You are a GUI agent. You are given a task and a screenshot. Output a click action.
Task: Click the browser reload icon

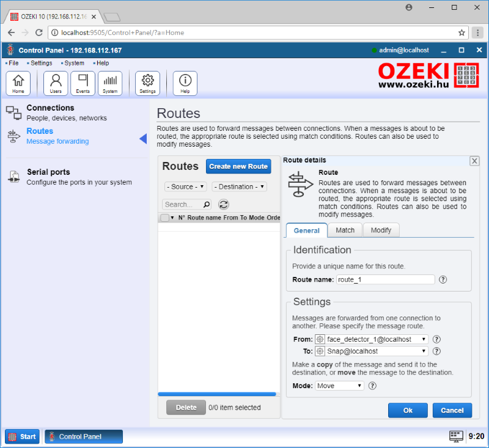tap(39, 33)
